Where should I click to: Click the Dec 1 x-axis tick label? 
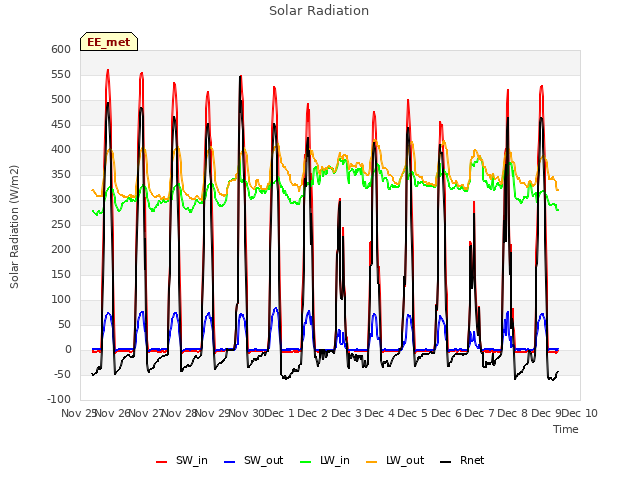tap(279, 413)
